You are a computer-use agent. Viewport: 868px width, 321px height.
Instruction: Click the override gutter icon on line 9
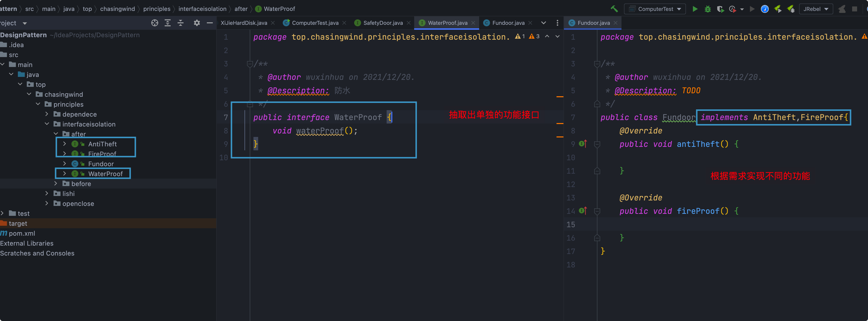[x=583, y=144]
